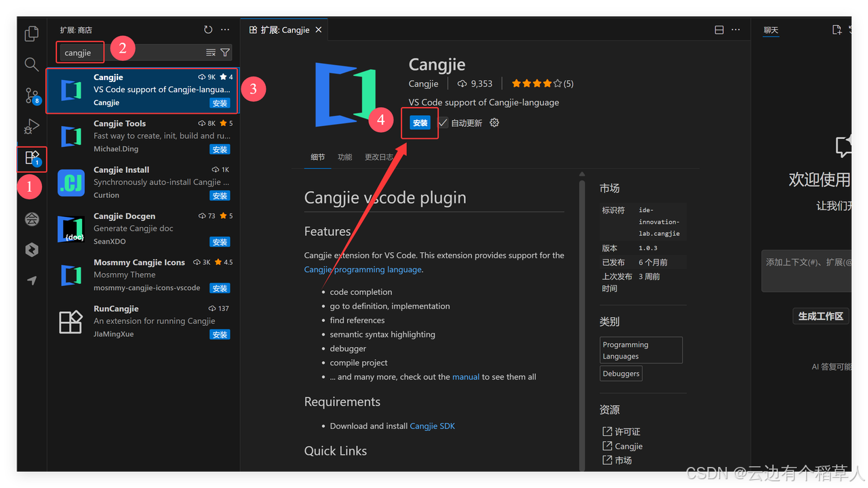
Task: Install the RunCangjie extension
Action: 220,334
